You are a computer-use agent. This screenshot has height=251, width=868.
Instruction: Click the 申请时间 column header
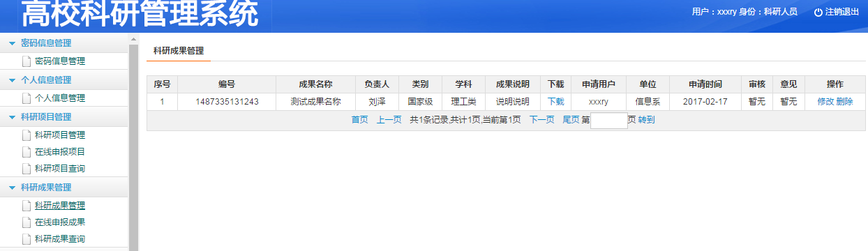point(705,84)
